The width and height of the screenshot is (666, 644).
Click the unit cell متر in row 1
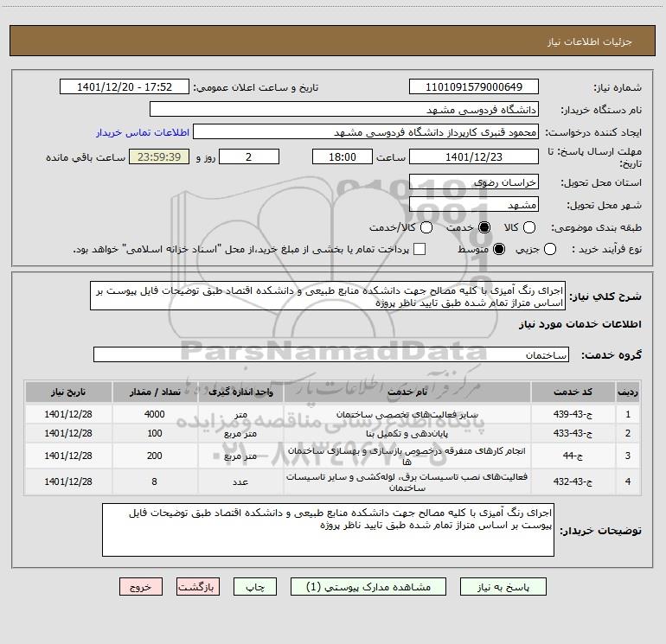click(240, 414)
